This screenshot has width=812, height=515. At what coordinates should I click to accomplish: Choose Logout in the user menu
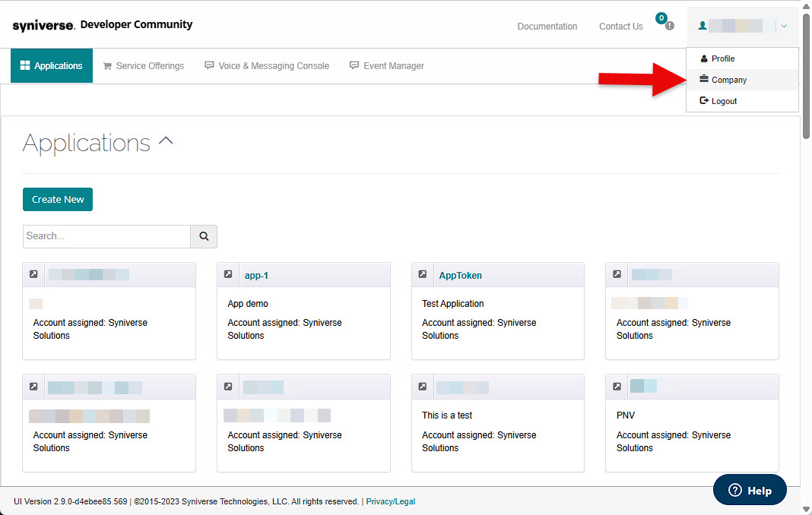[724, 101]
